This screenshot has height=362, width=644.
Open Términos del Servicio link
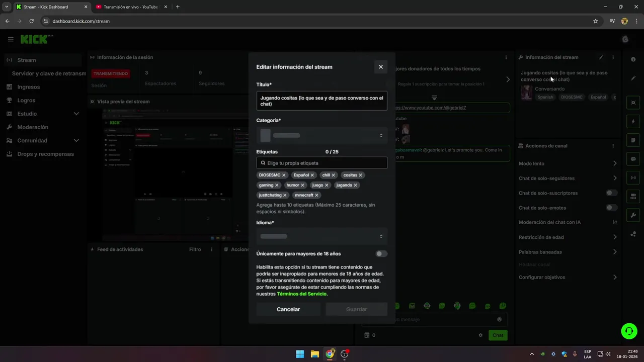coord(302,294)
